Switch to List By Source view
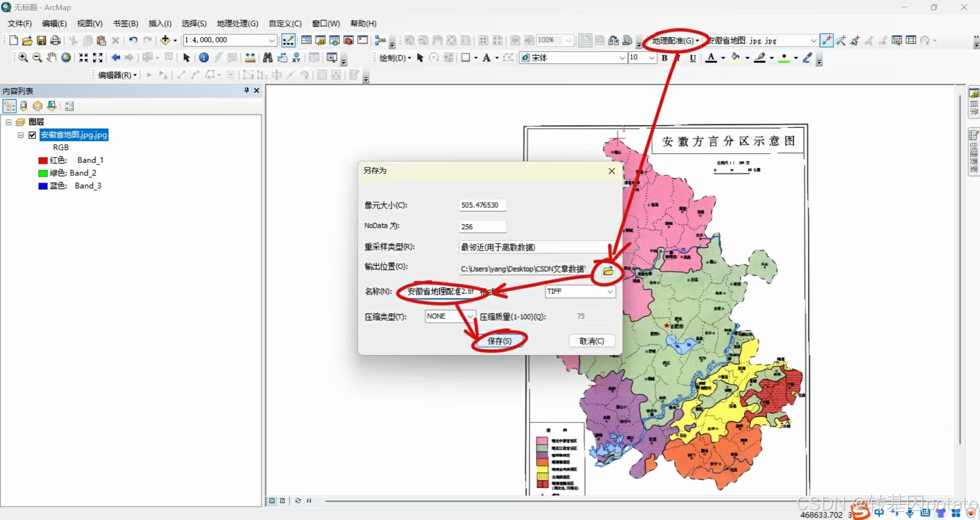The image size is (980, 520). [x=23, y=106]
